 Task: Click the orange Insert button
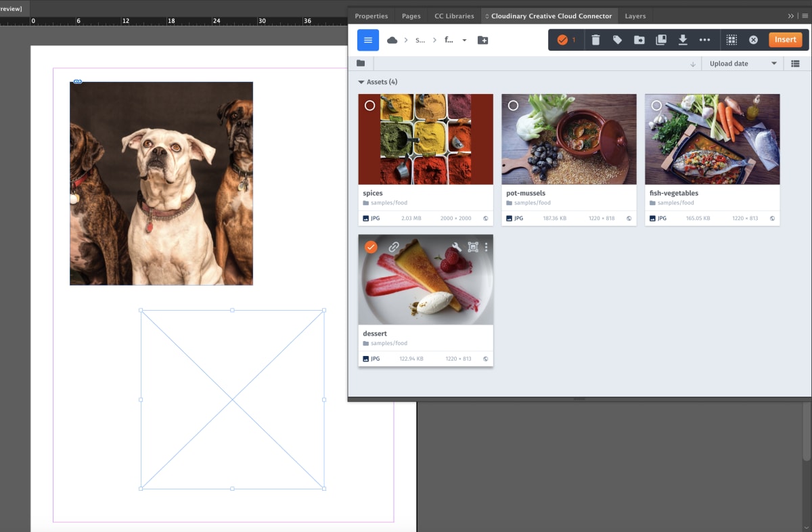tap(785, 40)
